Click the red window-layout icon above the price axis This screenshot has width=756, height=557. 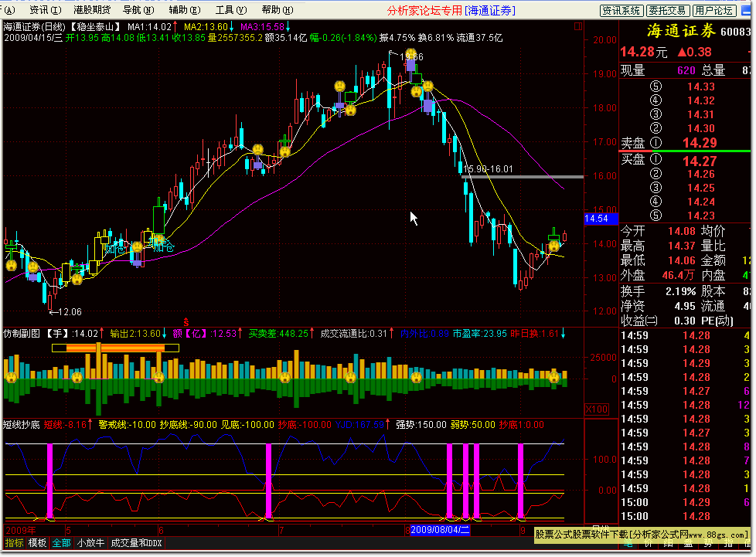(578, 26)
